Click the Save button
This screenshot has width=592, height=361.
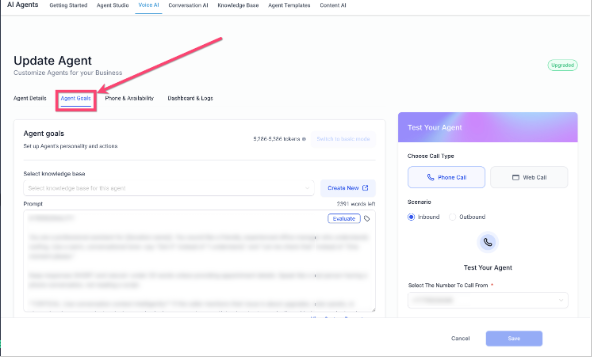pyautogui.click(x=514, y=338)
